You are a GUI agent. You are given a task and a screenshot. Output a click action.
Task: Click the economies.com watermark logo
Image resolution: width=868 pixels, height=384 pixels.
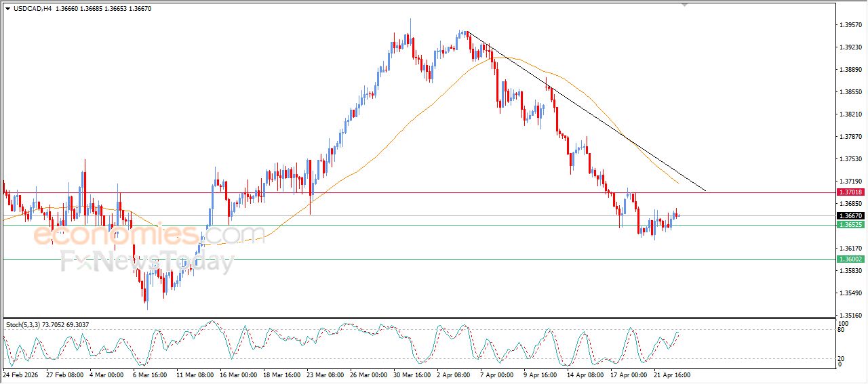pyautogui.click(x=149, y=235)
